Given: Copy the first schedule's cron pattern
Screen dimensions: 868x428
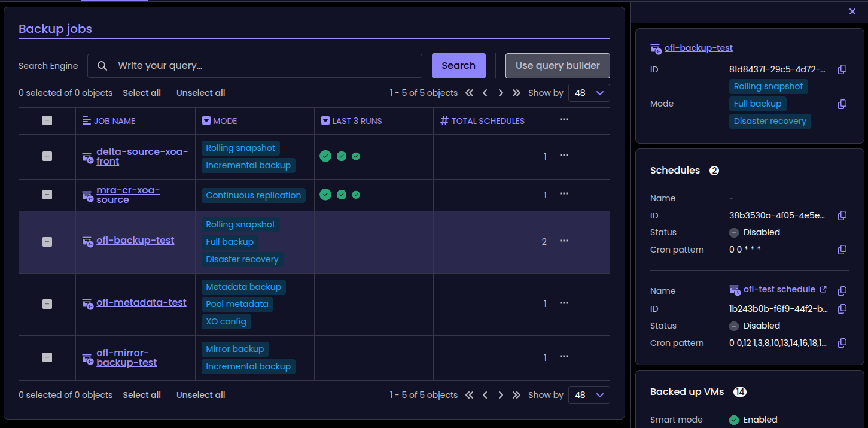Looking at the screenshot, I should [x=842, y=250].
